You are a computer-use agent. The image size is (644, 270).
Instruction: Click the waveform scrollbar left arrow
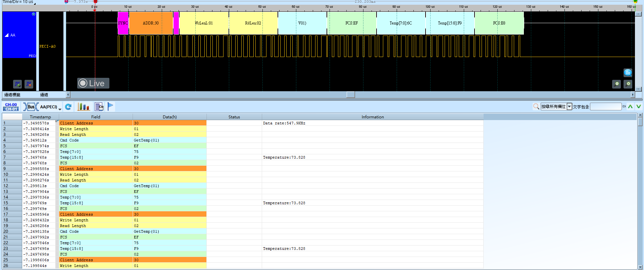(x=68, y=95)
